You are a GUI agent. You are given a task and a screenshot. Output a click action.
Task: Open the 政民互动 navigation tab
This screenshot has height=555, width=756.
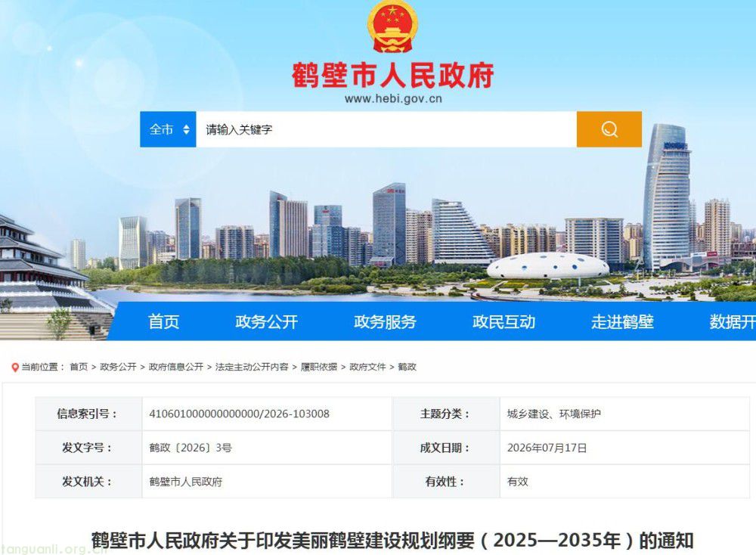point(503,321)
